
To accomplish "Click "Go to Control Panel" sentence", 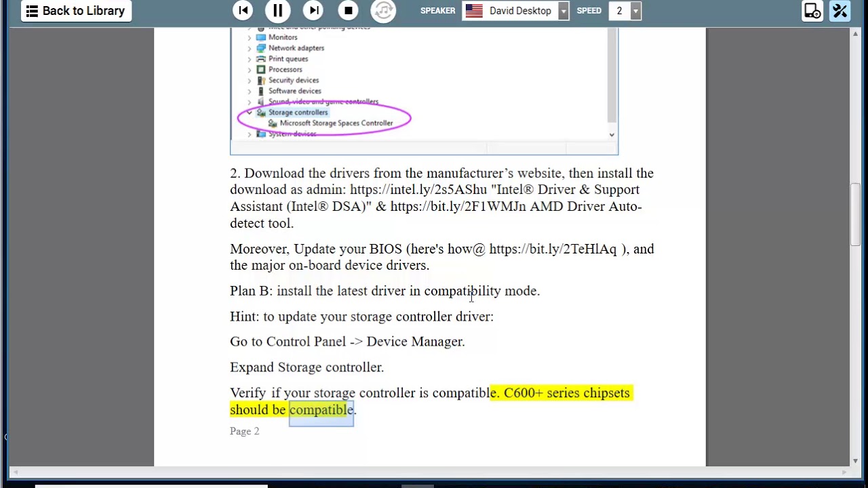I will [347, 342].
